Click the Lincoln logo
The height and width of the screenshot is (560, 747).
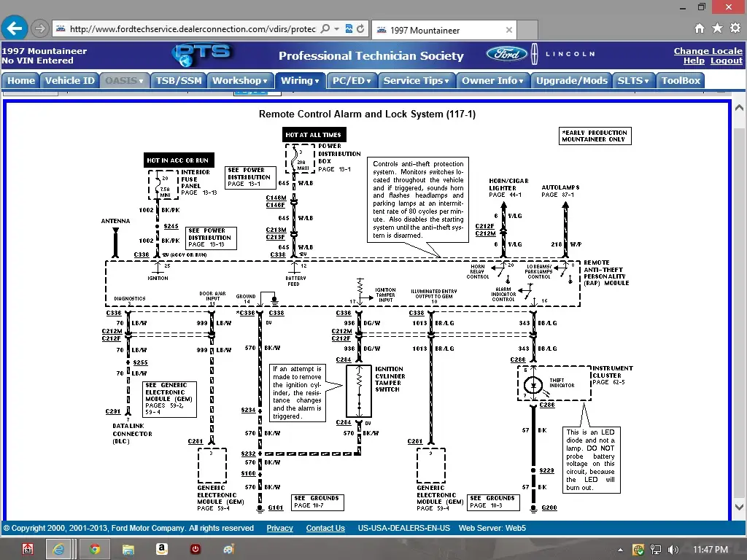[565, 54]
